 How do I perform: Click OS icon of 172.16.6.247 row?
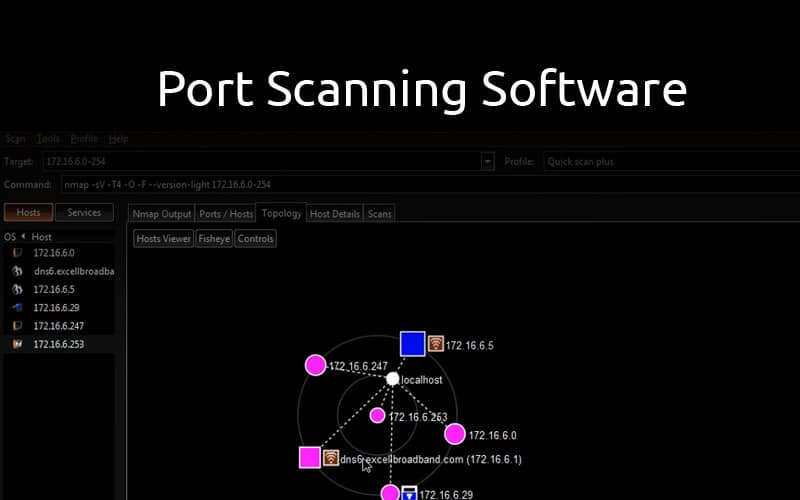tap(17, 326)
